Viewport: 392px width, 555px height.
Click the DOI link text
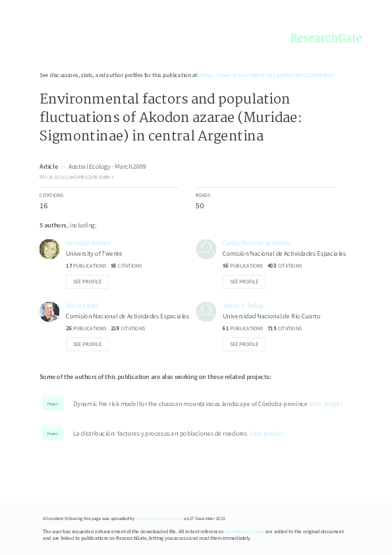pyautogui.click(x=72, y=176)
